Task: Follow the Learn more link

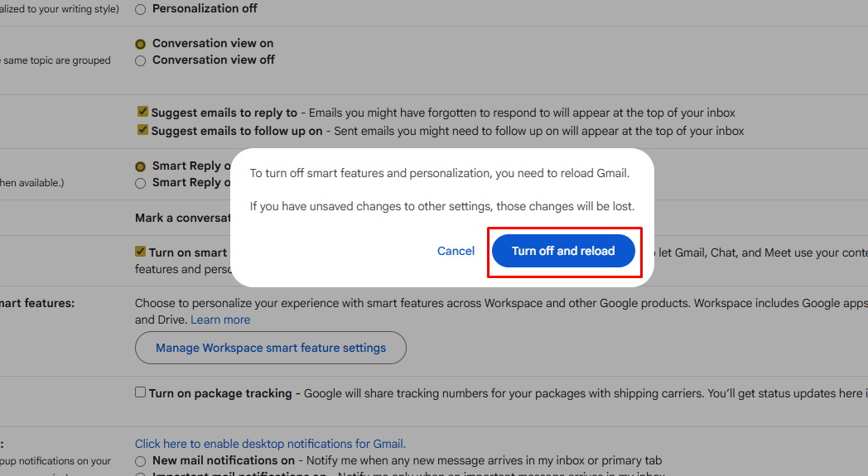Action: click(x=220, y=320)
